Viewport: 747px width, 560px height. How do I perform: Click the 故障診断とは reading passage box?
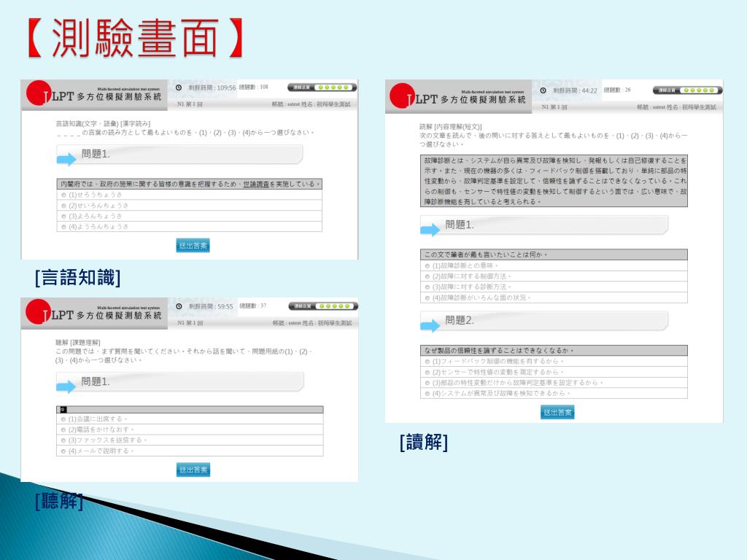pyautogui.click(x=554, y=181)
